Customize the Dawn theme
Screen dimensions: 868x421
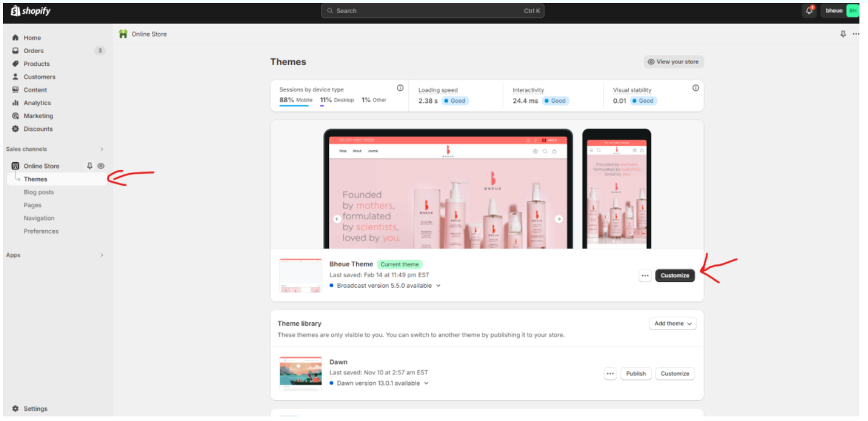point(675,374)
